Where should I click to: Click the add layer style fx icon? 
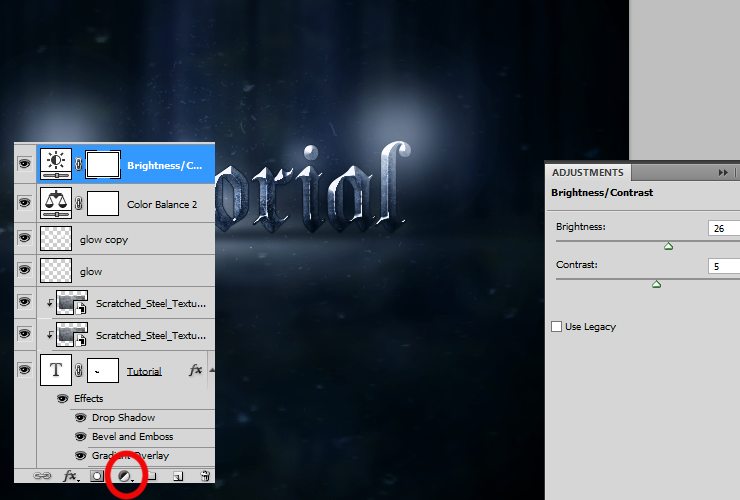click(71, 476)
